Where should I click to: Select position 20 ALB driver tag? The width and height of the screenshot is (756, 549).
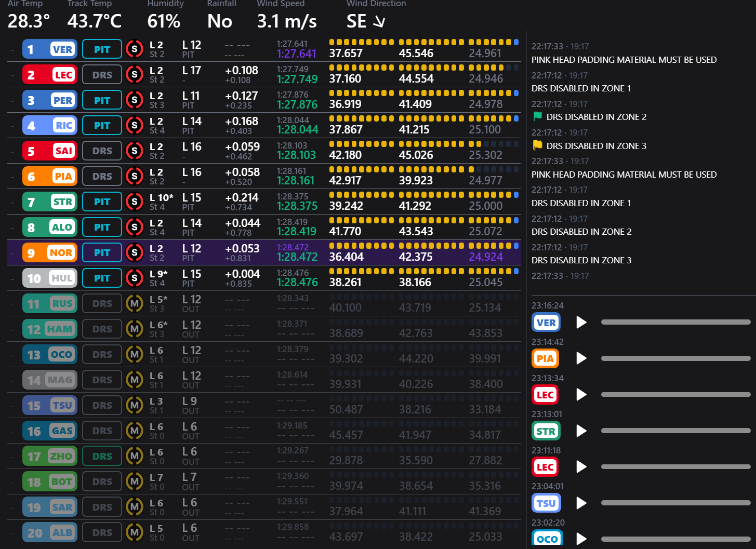[x=50, y=532]
